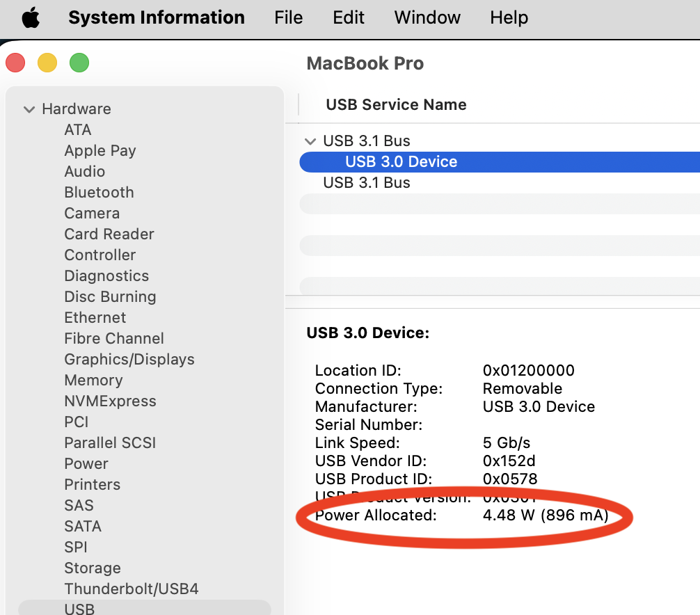The height and width of the screenshot is (615, 700).
Task: Select Audio in the sidebar
Action: (85, 171)
